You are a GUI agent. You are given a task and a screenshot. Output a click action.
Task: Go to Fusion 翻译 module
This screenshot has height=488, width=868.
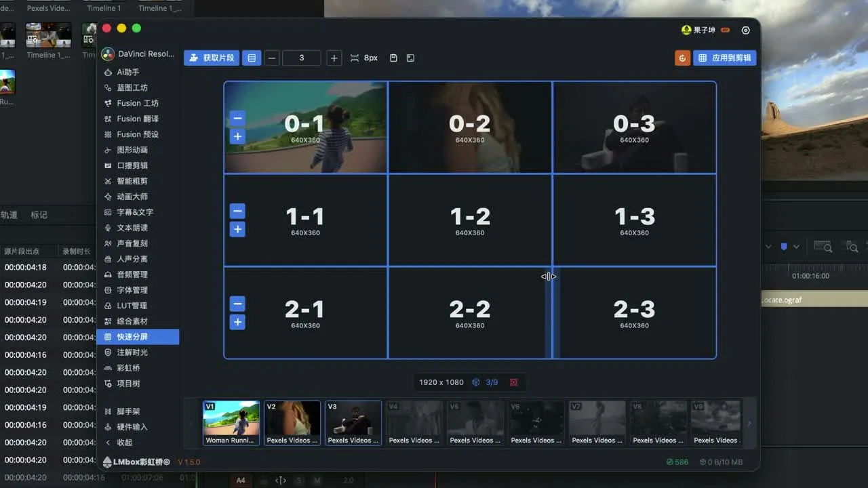tap(138, 119)
